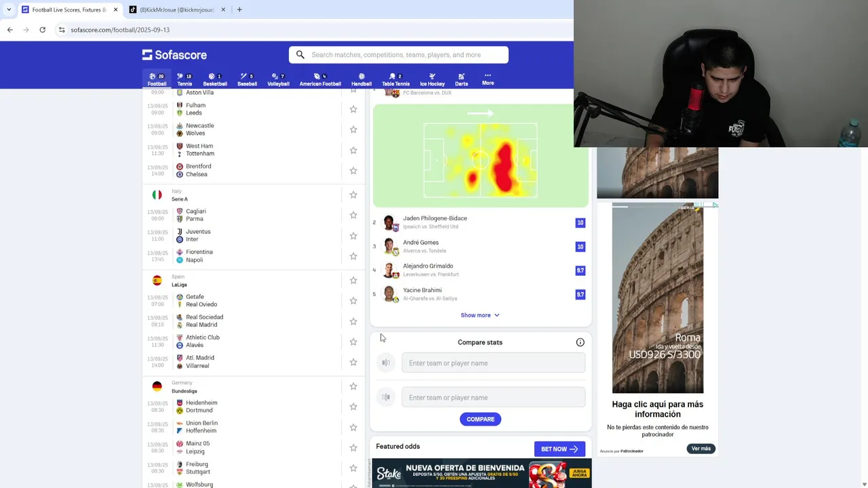Close the Football Live Scores tab

(115, 9)
